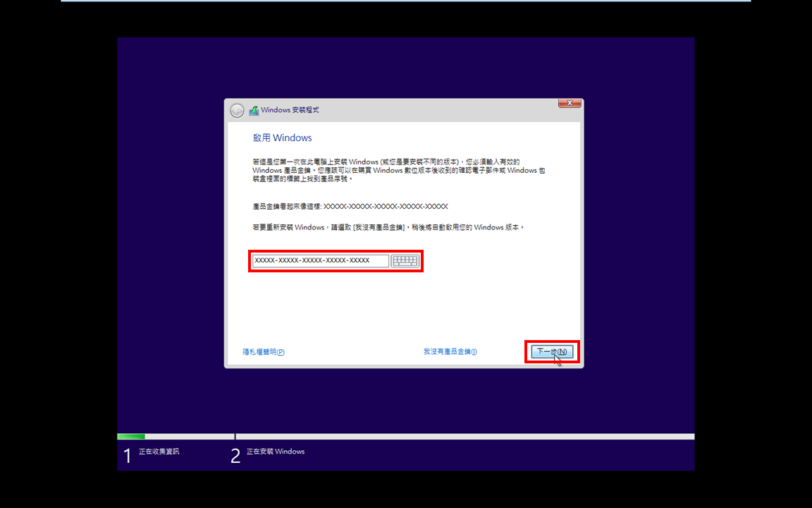Click the step 2 正在安裝 Windows label
The height and width of the screenshot is (508, 812).
pyautogui.click(x=276, y=452)
